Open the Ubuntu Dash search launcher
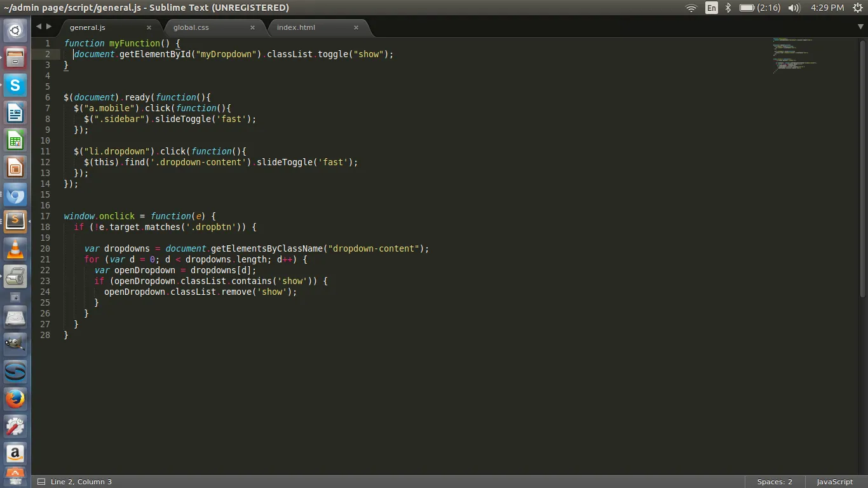Screen dimensions: 868x488 point(15,30)
